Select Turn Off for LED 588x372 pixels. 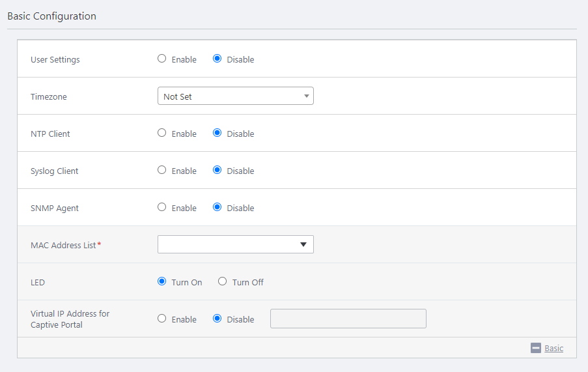coord(223,281)
